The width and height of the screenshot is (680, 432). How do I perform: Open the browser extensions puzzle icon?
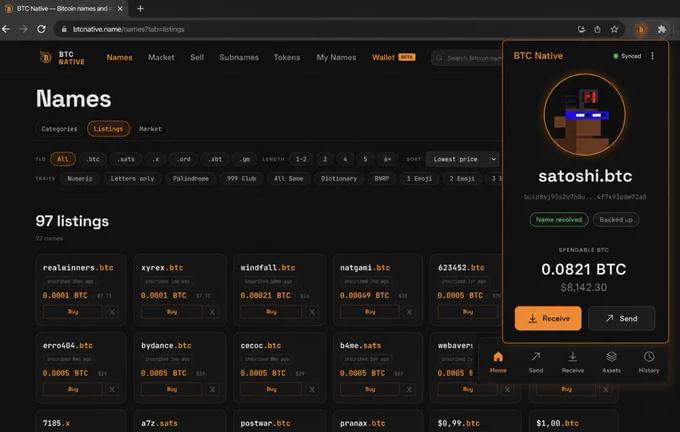[x=661, y=29]
